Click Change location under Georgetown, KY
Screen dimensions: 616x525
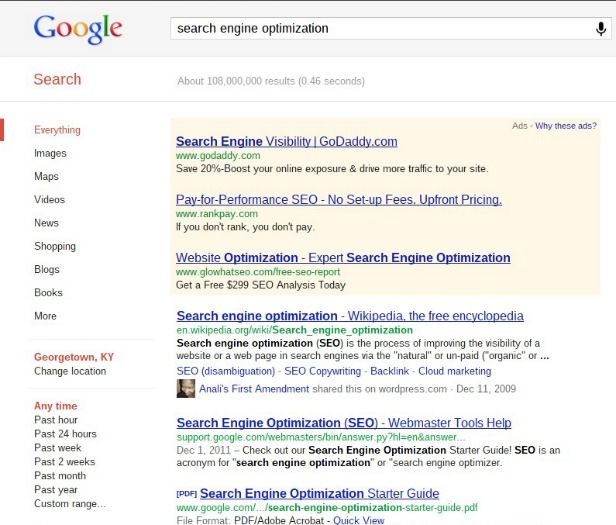click(70, 371)
